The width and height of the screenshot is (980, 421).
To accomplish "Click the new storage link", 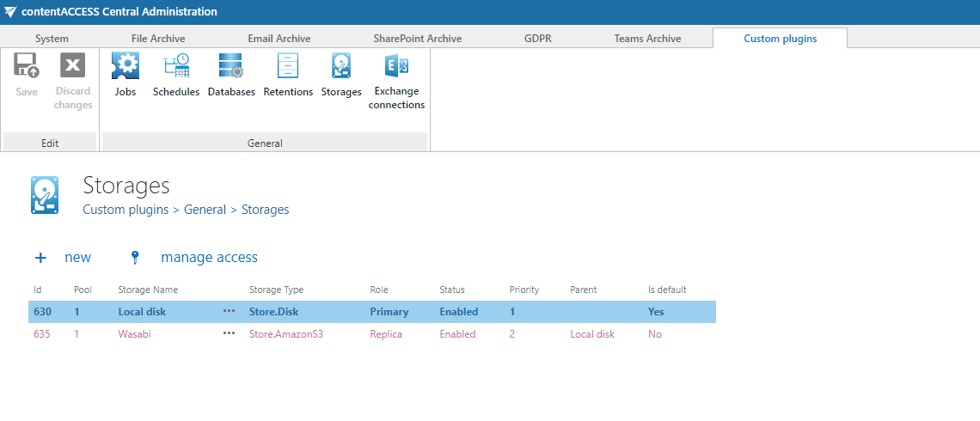I will point(77,258).
